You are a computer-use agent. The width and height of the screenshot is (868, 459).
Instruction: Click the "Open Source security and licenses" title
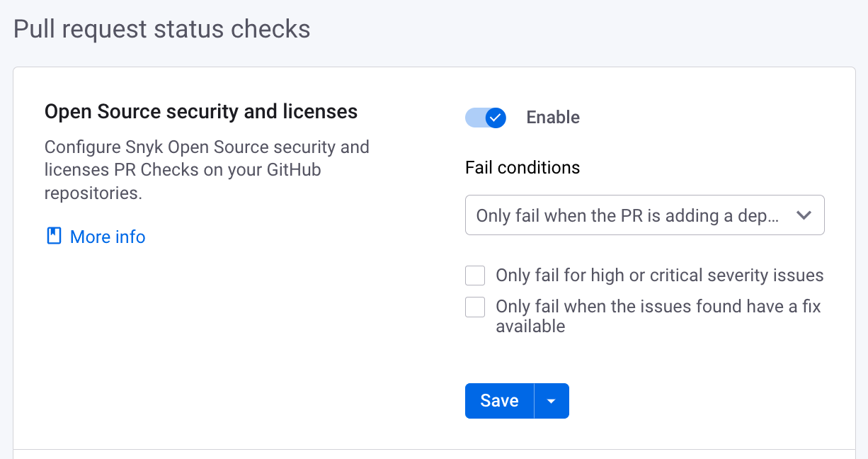click(x=201, y=111)
